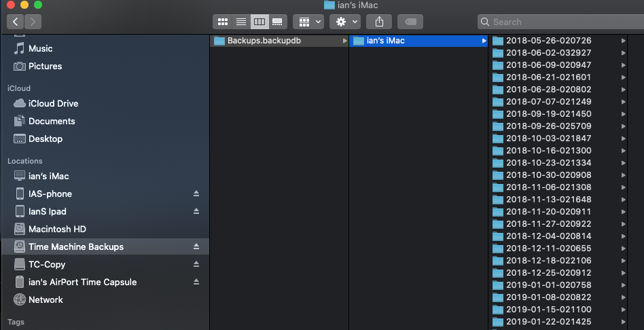Screen dimensions: 644x330
Task: Switch to list view
Action: point(241,22)
